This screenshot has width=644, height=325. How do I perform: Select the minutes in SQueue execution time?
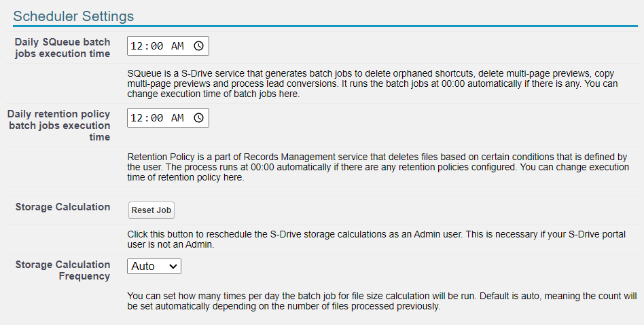pos(156,46)
